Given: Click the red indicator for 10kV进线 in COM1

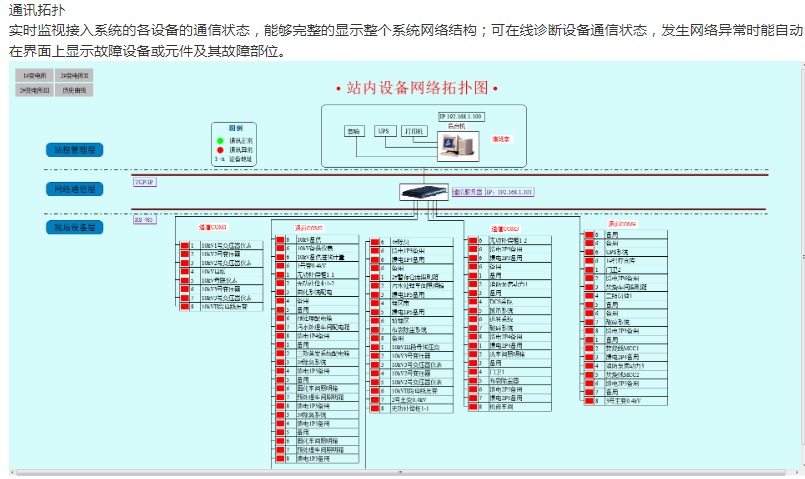Looking at the screenshot, I should coord(185,272).
